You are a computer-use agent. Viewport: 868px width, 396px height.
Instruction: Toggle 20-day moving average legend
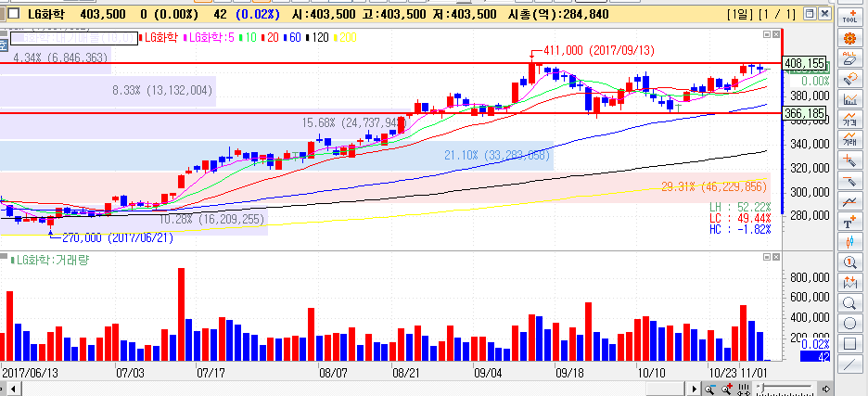[x=270, y=38]
